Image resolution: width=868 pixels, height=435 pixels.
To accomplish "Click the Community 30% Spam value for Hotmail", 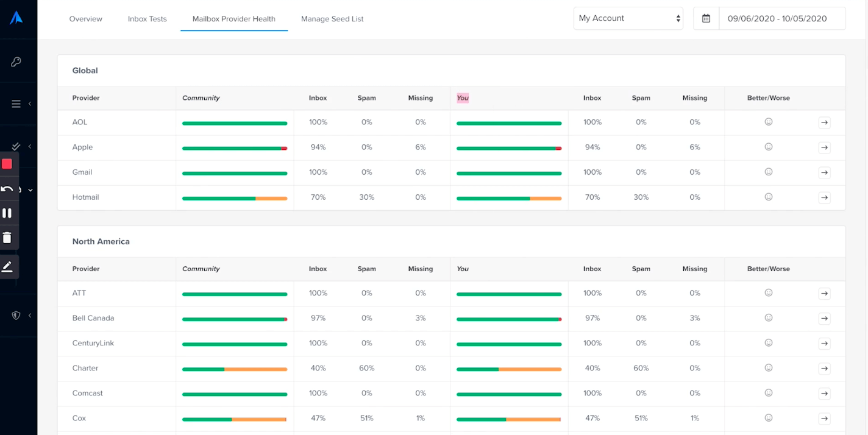I will 367,197.
